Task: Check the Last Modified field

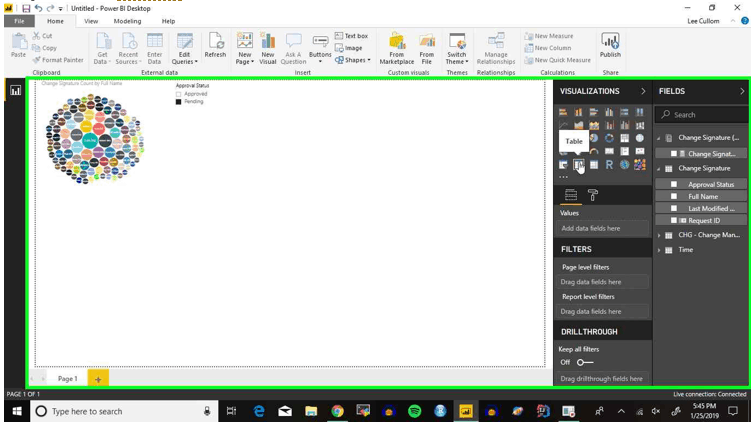Action: 674,208
